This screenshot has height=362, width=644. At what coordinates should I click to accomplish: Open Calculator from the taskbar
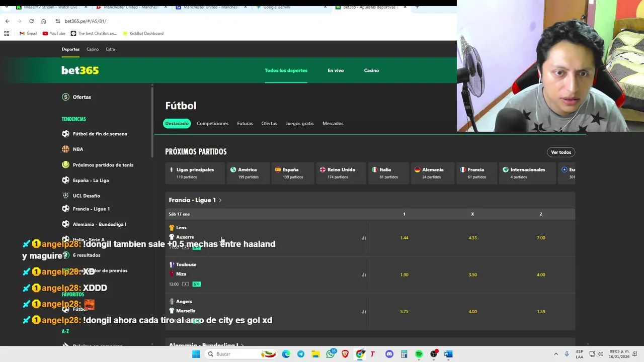coord(404,354)
